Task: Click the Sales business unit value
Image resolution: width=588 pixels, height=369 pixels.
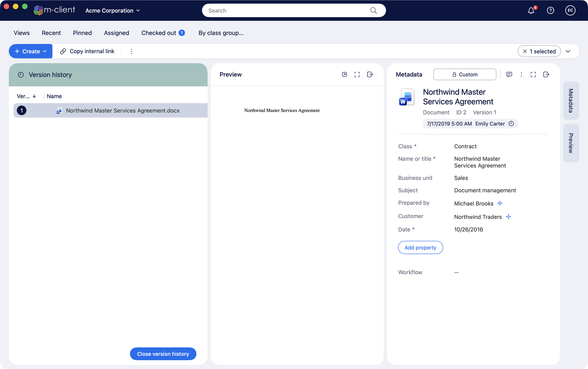Action: click(461, 178)
